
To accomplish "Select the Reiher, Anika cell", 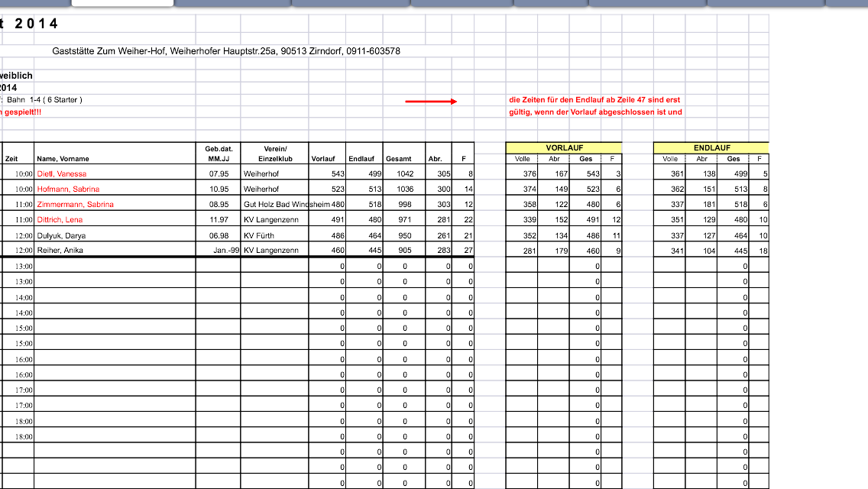I will (60, 251).
